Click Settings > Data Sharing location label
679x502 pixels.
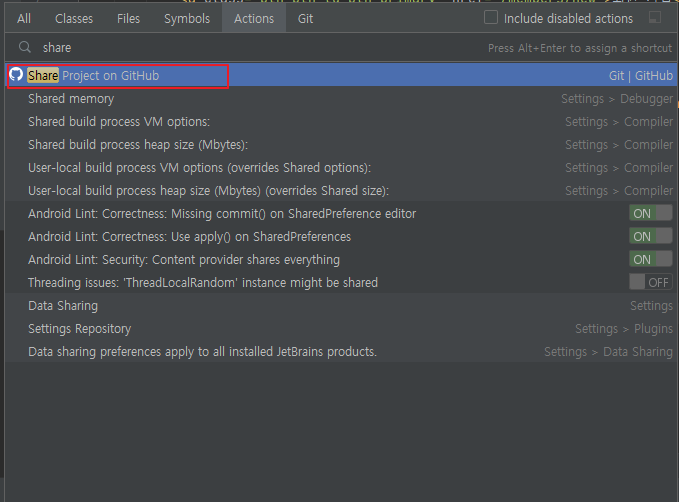click(x=608, y=352)
